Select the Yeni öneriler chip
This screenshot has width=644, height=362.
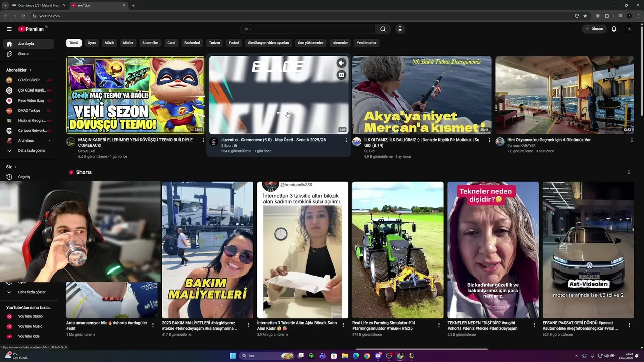click(x=367, y=43)
